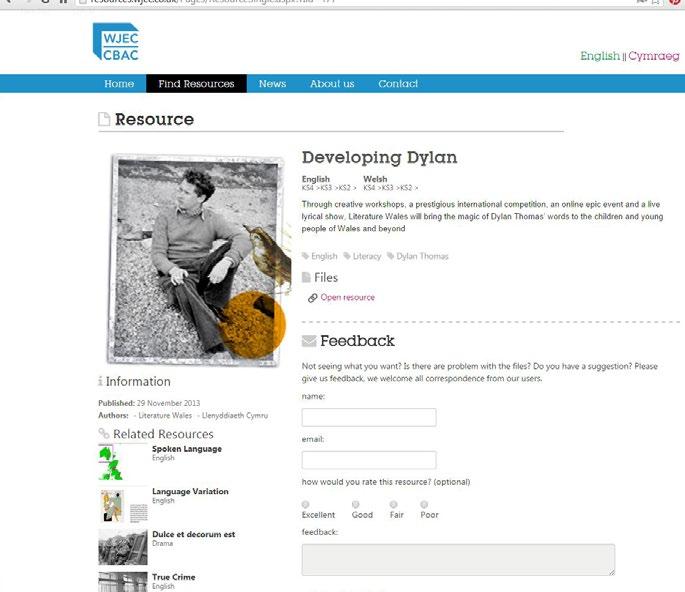This screenshot has height=592, width=685.
Task: Click the Literacy tag
Action: (367, 256)
